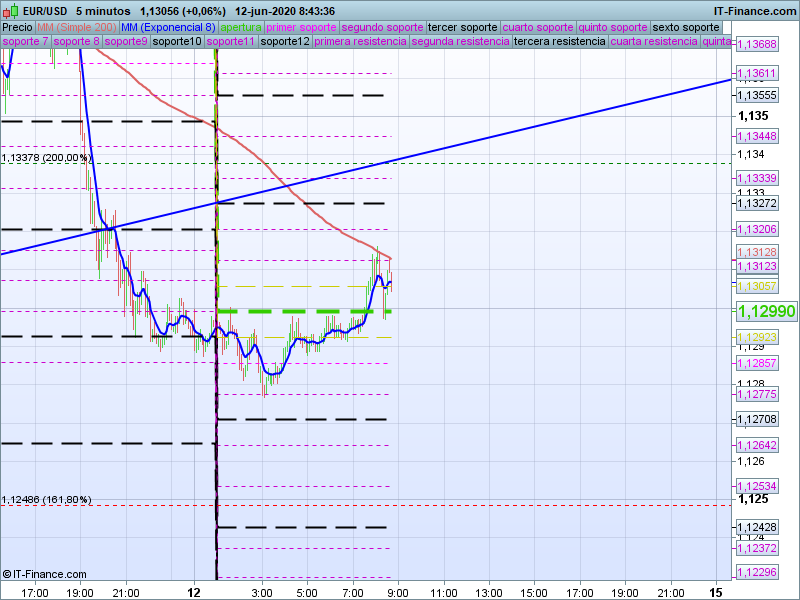Click the cuarto soporte label

coord(537,27)
